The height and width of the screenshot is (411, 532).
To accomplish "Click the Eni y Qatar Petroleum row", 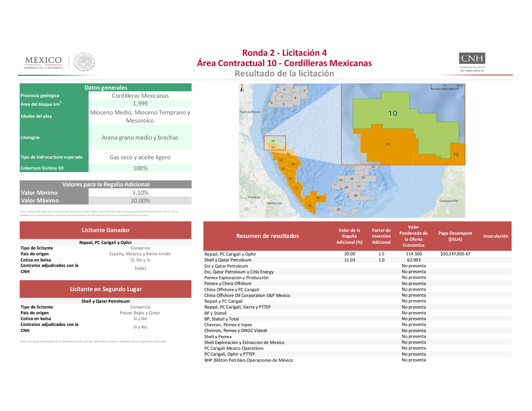I will (x=357, y=266).
